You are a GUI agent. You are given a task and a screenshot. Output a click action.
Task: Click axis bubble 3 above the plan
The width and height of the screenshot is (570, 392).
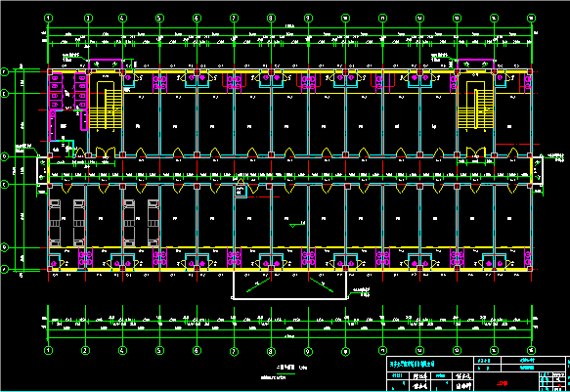pyautogui.click(x=88, y=18)
